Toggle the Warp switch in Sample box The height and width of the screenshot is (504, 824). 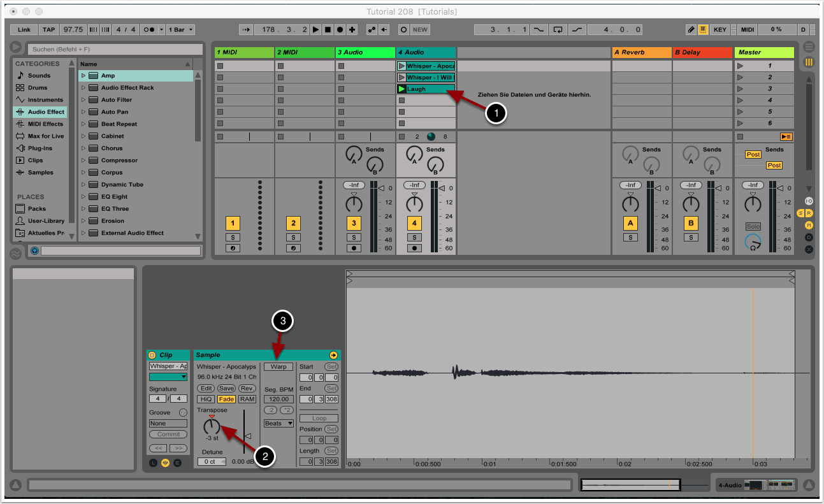[x=278, y=367]
